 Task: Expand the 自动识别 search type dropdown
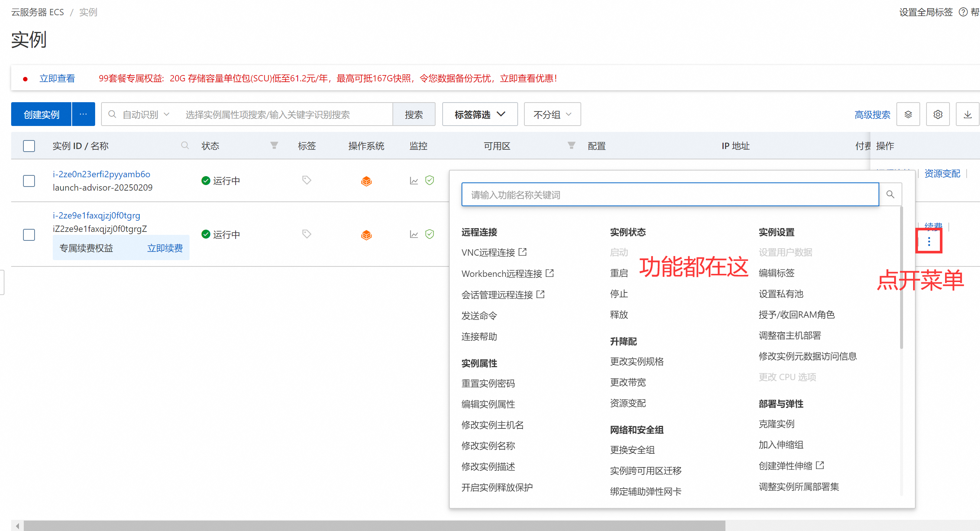tap(146, 114)
